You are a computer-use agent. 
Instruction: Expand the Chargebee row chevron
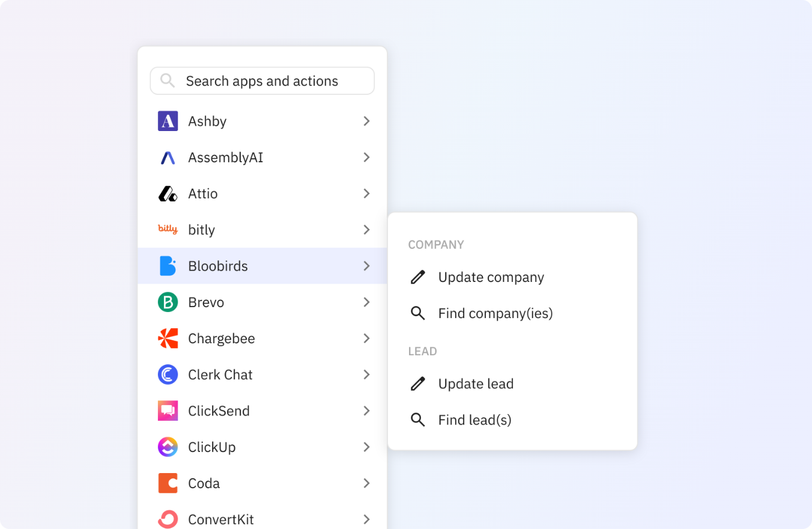(366, 338)
